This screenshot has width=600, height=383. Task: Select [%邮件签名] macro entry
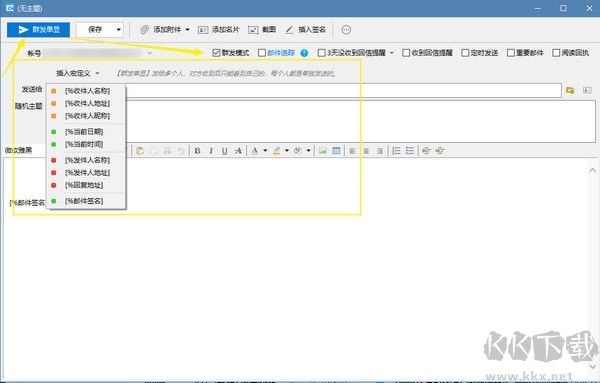pos(86,201)
